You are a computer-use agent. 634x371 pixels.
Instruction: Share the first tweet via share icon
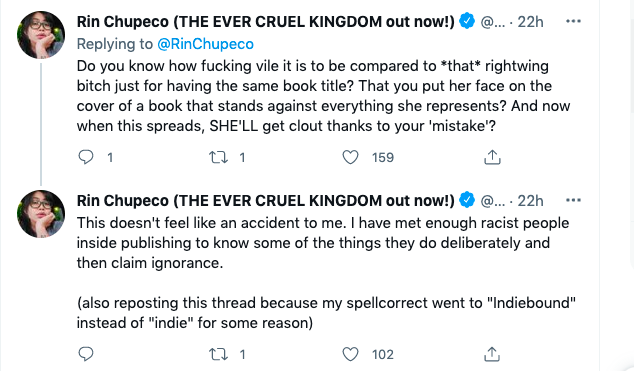pyautogui.click(x=492, y=157)
